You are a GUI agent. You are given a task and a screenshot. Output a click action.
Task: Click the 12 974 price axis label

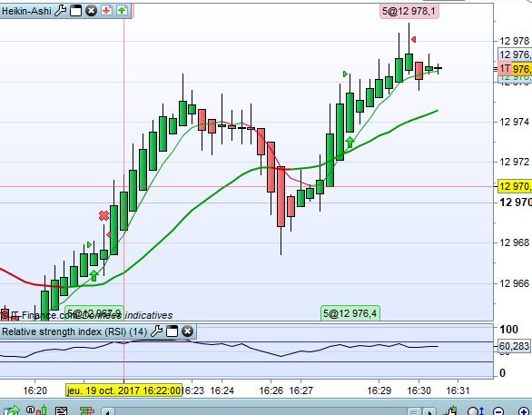coord(514,122)
